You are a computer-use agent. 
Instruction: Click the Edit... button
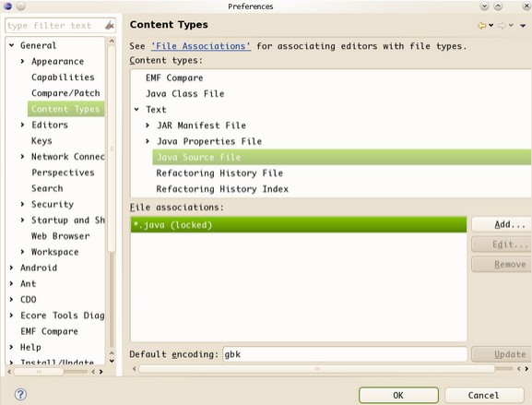pyautogui.click(x=502, y=244)
